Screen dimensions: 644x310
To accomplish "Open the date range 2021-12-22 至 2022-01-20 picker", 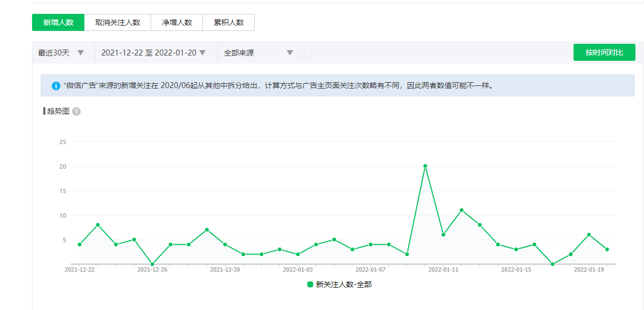I will click(x=154, y=53).
